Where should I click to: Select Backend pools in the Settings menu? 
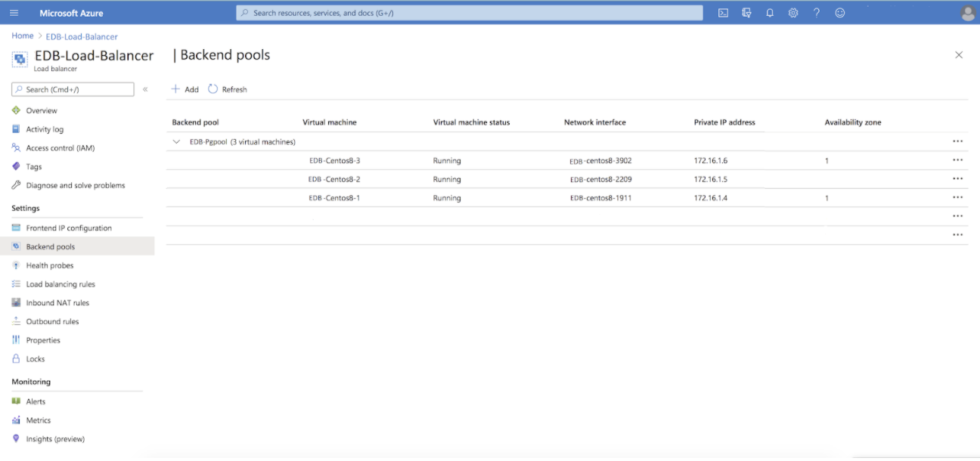point(77,246)
